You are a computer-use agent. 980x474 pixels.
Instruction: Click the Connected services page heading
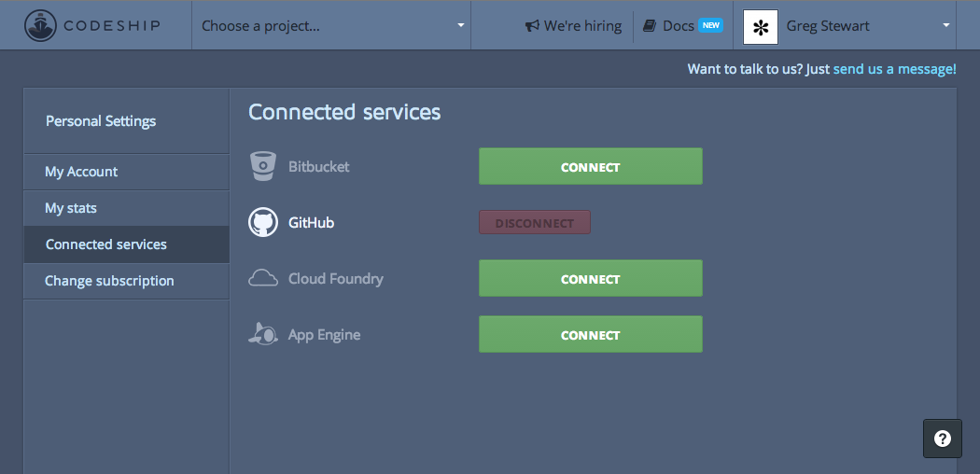point(344,112)
